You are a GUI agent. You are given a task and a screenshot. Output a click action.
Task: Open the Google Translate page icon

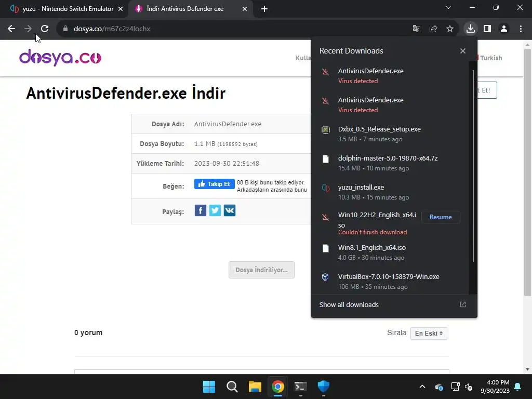click(416, 29)
